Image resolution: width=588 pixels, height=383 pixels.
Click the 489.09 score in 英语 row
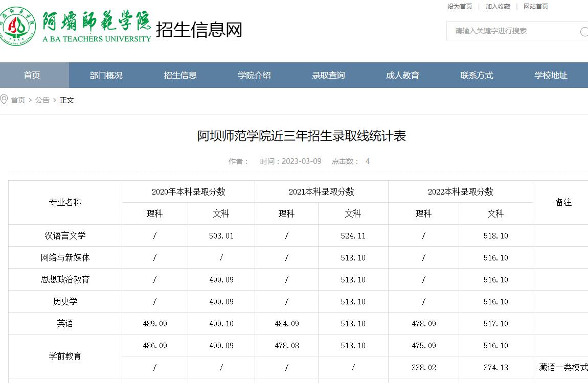coord(155,323)
